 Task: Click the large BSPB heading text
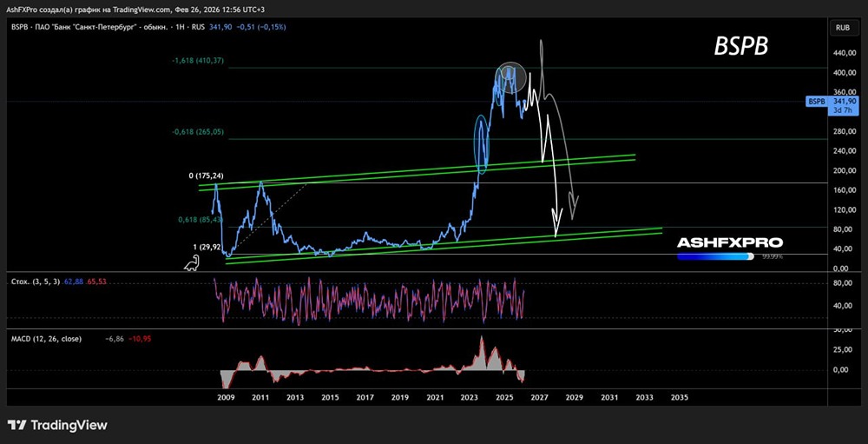(x=740, y=47)
